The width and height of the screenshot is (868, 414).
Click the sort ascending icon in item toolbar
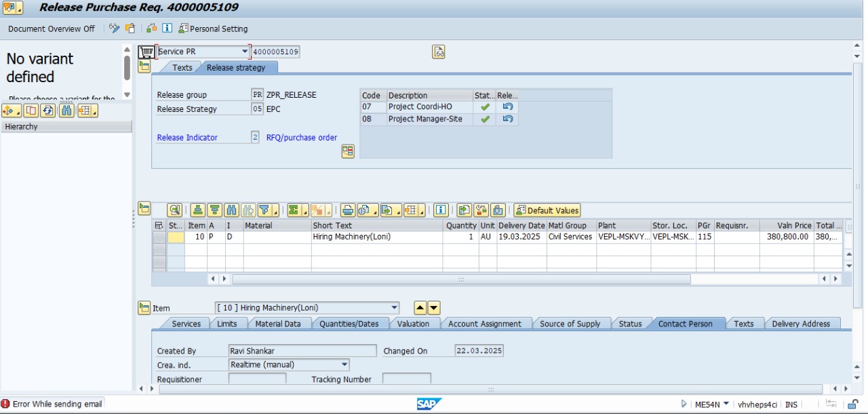click(197, 210)
